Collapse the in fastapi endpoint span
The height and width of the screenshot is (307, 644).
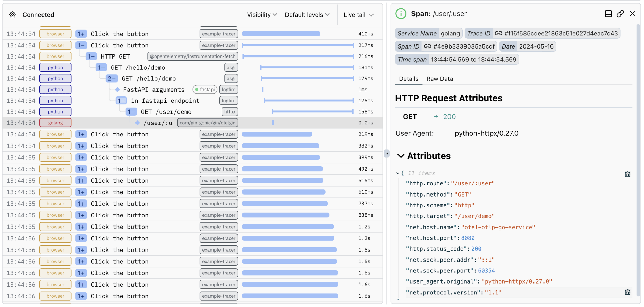point(121,101)
